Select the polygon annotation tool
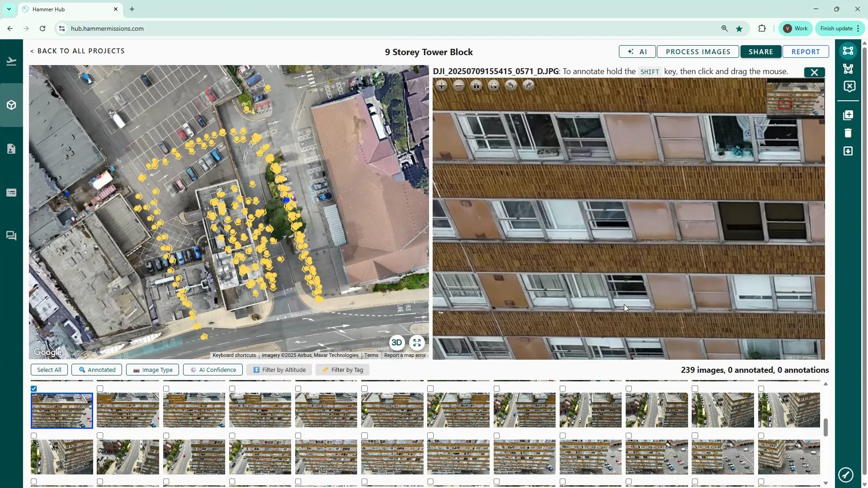This screenshot has width=868, height=488. [x=848, y=69]
